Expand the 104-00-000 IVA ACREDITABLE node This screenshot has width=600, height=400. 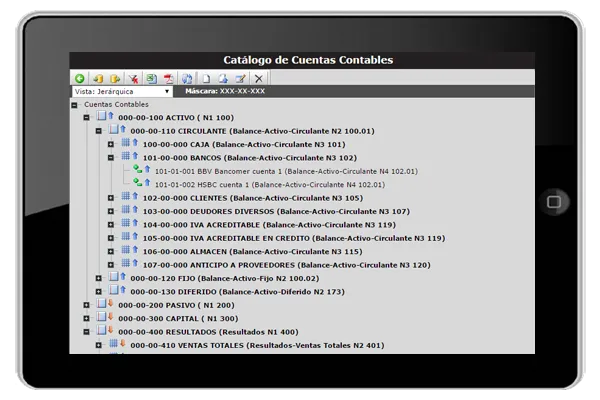tap(111, 225)
